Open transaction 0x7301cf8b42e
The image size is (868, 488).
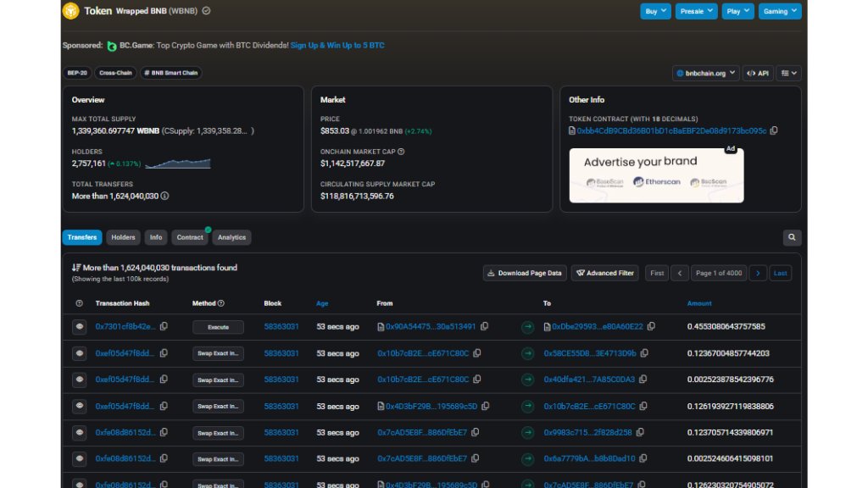click(125, 326)
